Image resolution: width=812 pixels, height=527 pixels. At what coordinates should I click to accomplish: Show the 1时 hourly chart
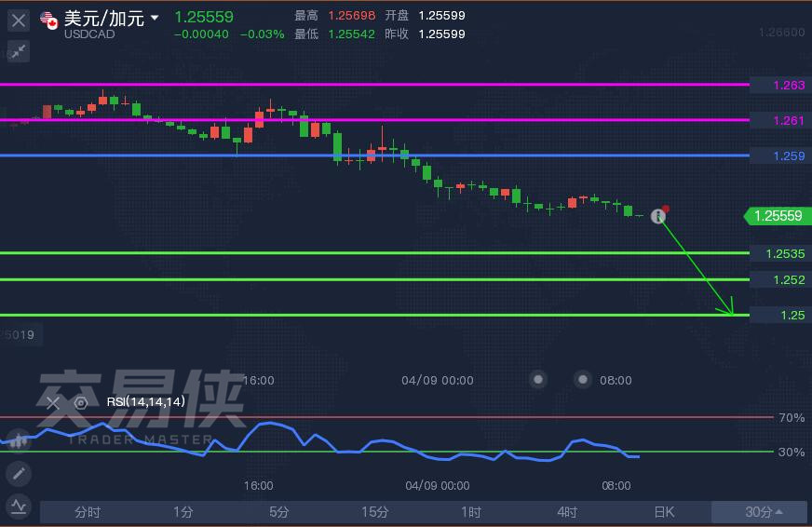(x=471, y=512)
